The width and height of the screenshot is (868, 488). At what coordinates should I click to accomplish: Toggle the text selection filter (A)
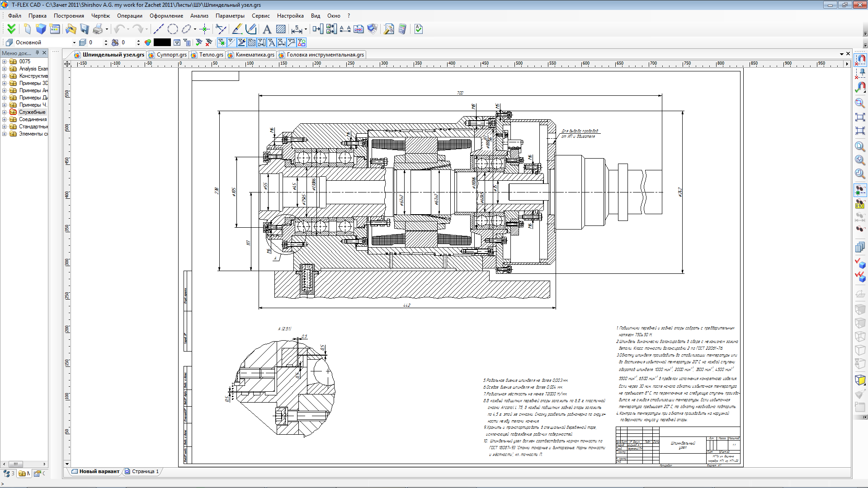(x=272, y=42)
